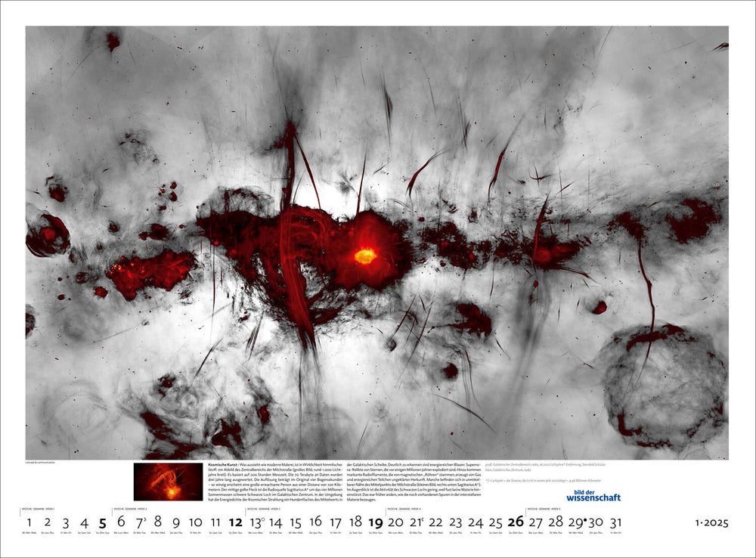Click the 1·2025 month label

[x=711, y=522]
